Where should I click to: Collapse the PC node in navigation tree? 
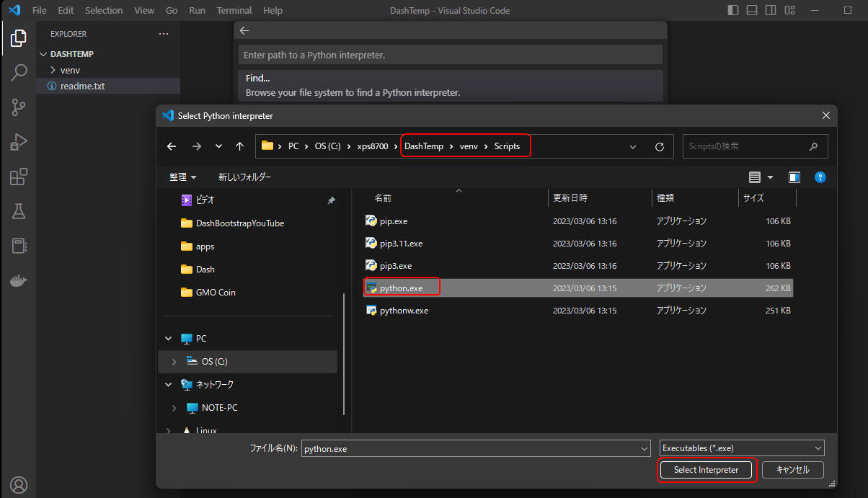pos(169,338)
